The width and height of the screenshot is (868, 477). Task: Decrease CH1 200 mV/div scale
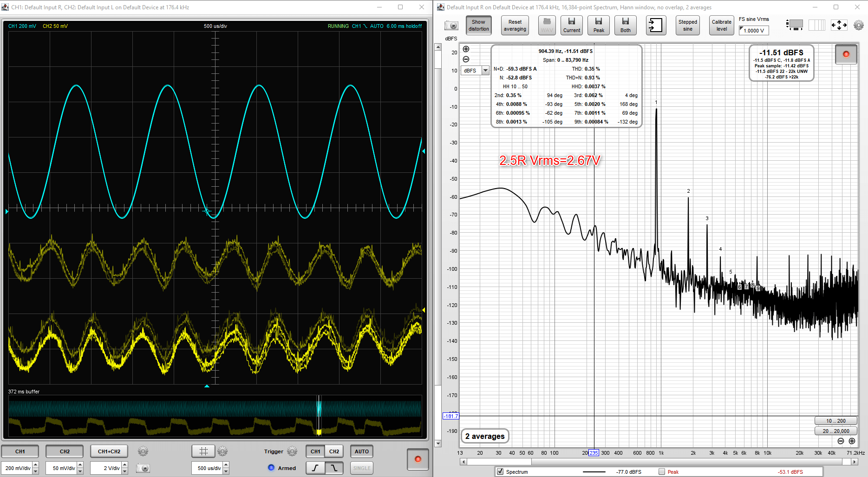(x=36, y=471)
